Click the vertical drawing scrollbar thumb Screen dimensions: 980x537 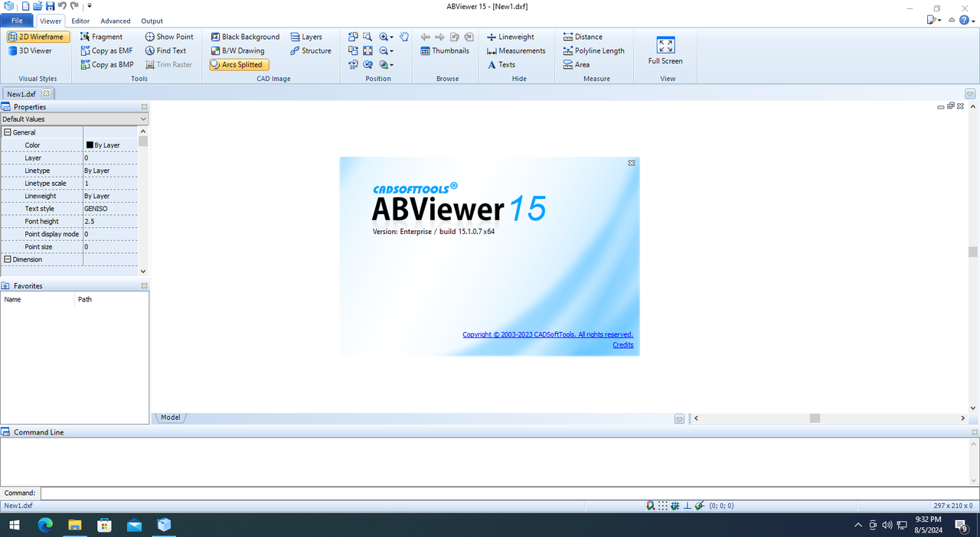coord(972,252)
